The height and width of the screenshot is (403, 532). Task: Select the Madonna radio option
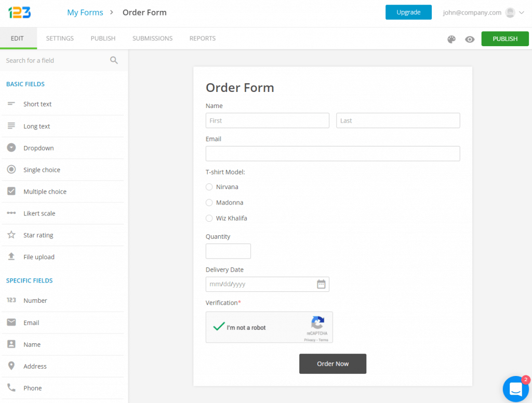(x=209, y=203)
